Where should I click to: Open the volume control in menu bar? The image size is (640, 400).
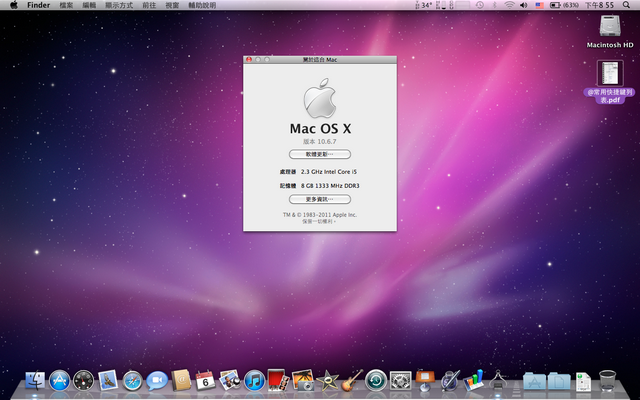click(x=524, y=5)
